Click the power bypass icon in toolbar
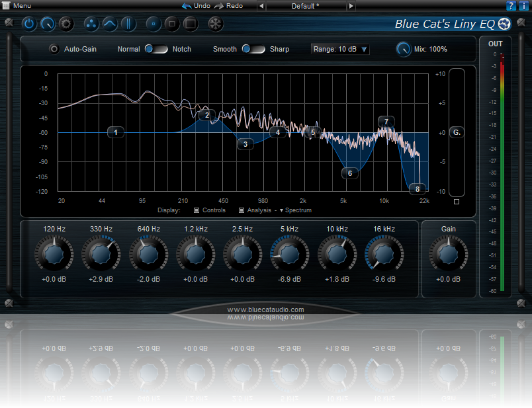Image resolution: width=532 pixels, height=408 pixels. tap(29, 24)
